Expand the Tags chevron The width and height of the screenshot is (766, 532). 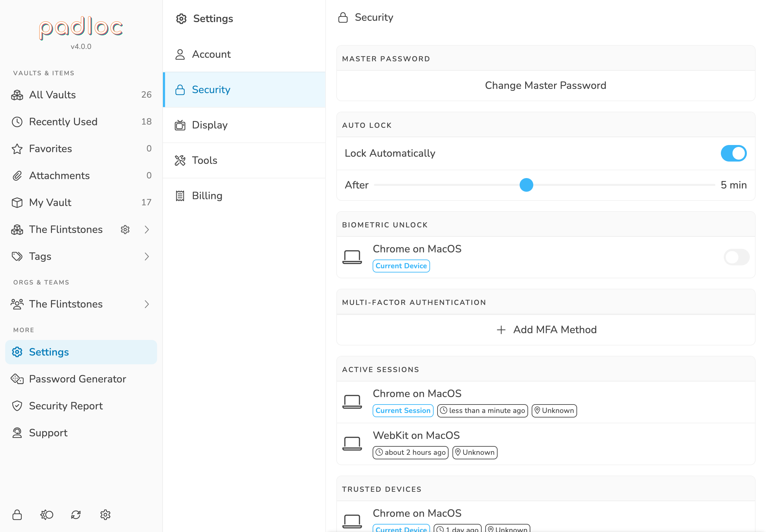pos(147,256)
